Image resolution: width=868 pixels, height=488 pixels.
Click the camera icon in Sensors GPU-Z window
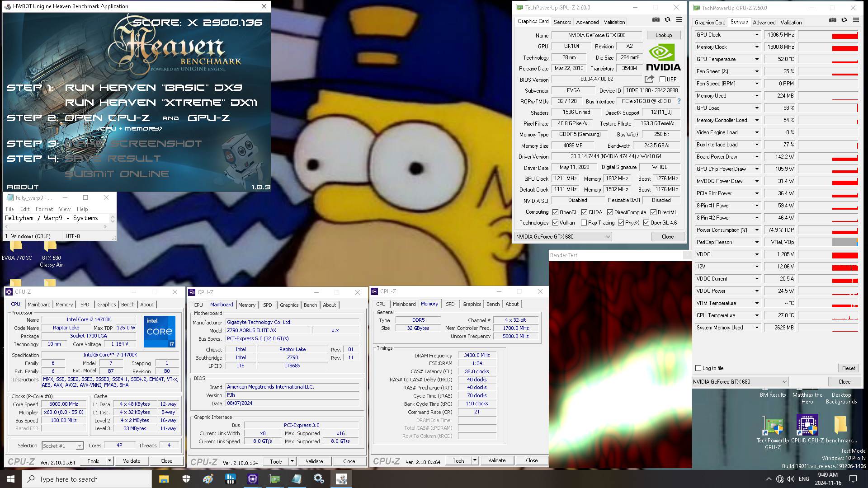[x=832, y=20]
